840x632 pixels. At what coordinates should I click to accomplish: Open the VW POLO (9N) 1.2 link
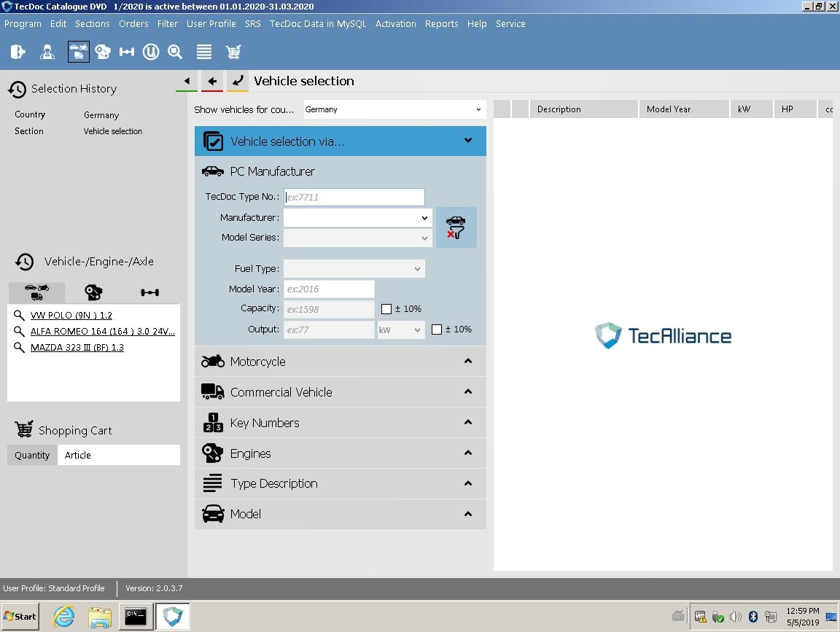click(71, 316)
